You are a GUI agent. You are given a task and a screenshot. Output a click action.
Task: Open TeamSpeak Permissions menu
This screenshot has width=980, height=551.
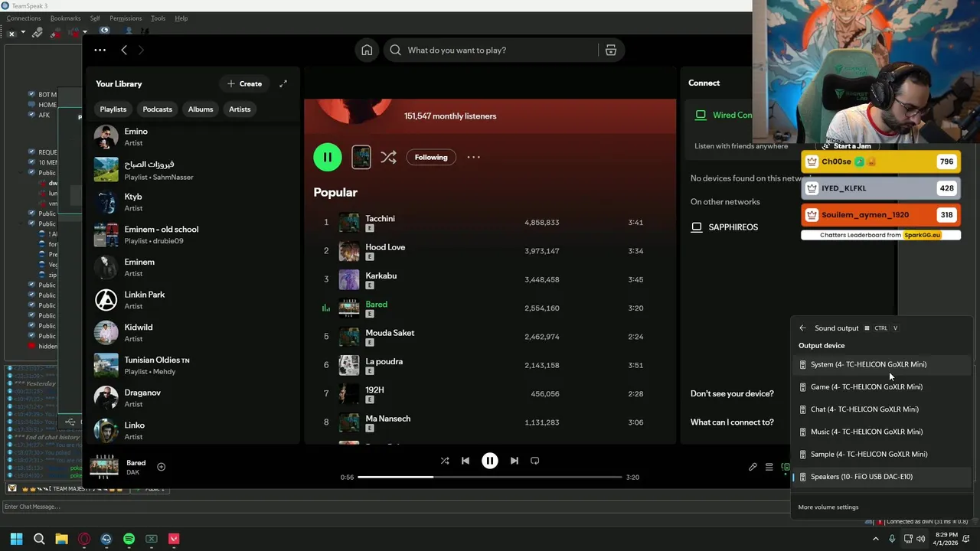tap(126, 18)
